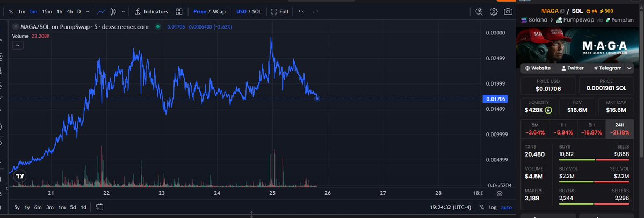Select the 1m timeframe

tap(22, 11)
